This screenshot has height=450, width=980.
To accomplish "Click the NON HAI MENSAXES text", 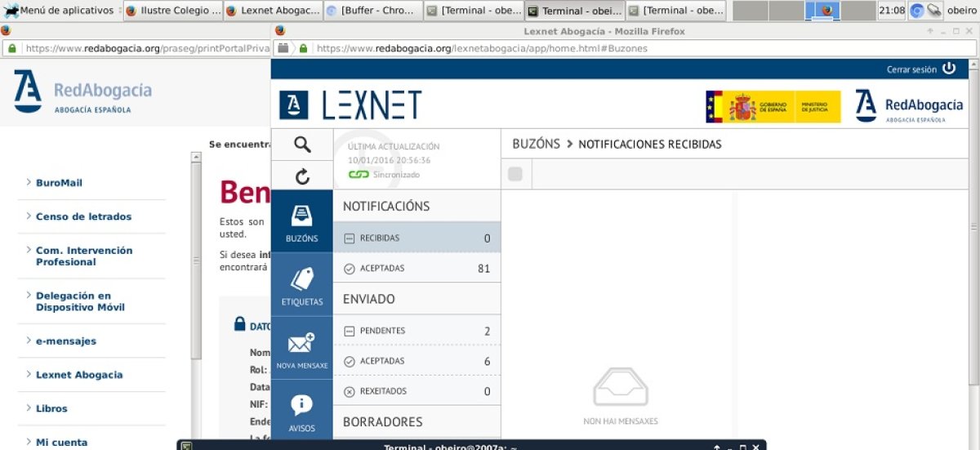I will pyautogui.click(x=621, y=421).
